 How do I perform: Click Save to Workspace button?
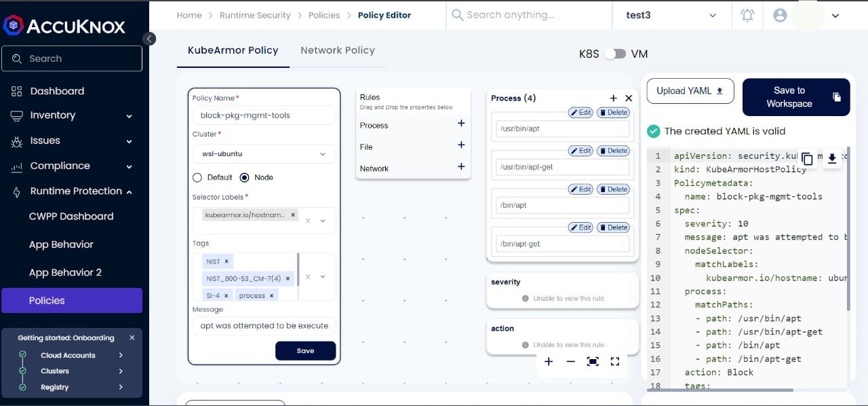(796, 97)
